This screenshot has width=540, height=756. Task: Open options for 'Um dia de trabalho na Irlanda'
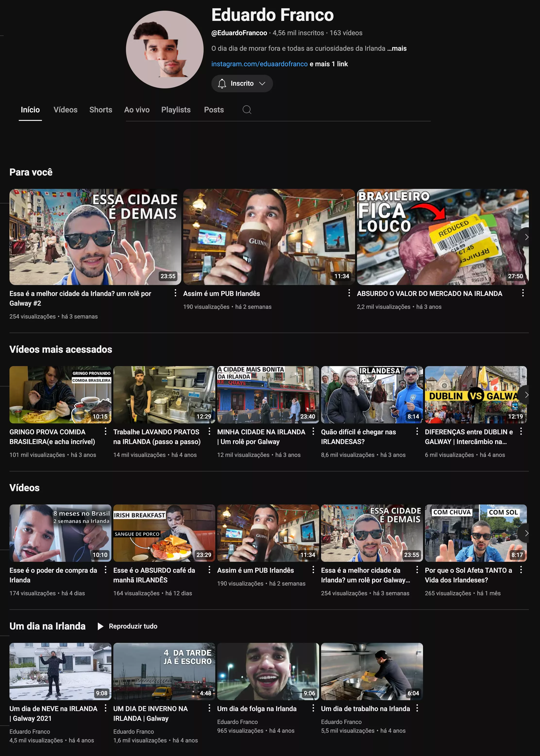(417, 708)
